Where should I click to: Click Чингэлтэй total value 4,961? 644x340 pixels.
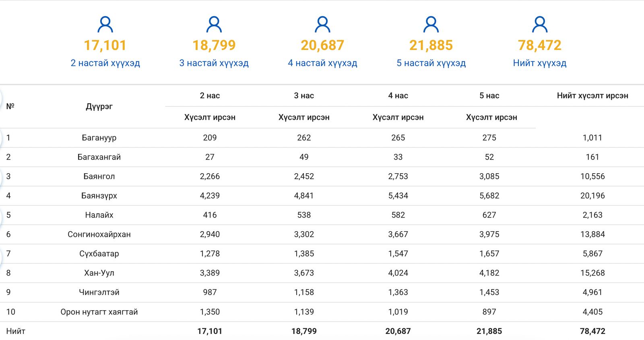592,292
